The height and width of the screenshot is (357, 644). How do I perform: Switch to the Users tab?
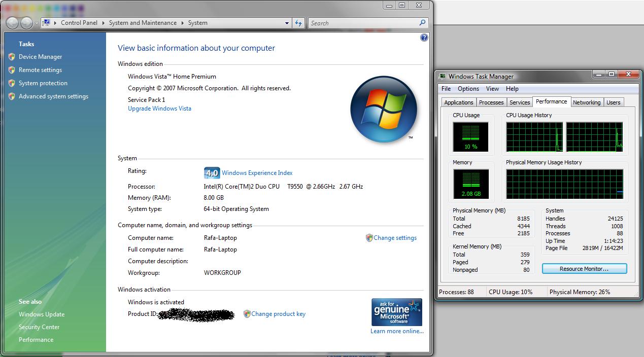pyautogui.click(x=614, y=102)
